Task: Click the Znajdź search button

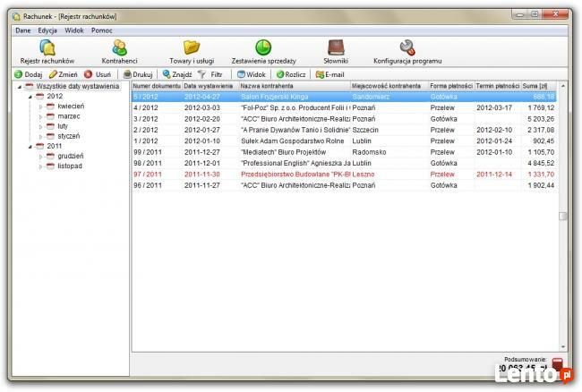Action: (x=176, y=74)
